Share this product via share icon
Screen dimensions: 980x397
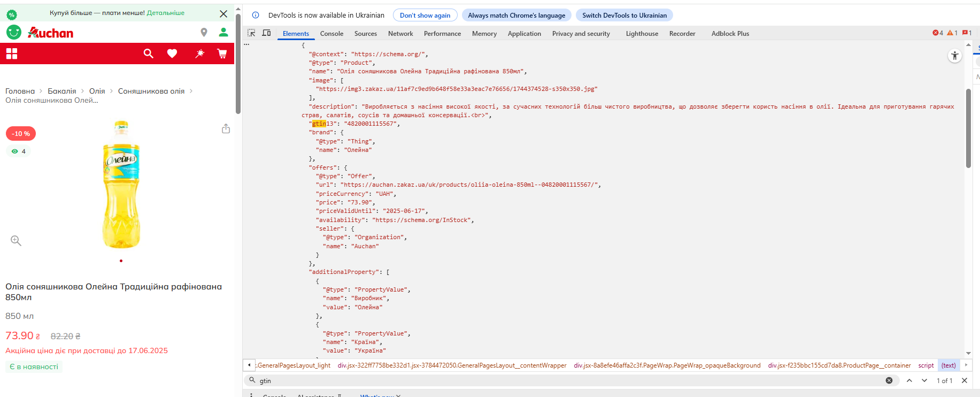pyautogui.click(x=226, y=128)
